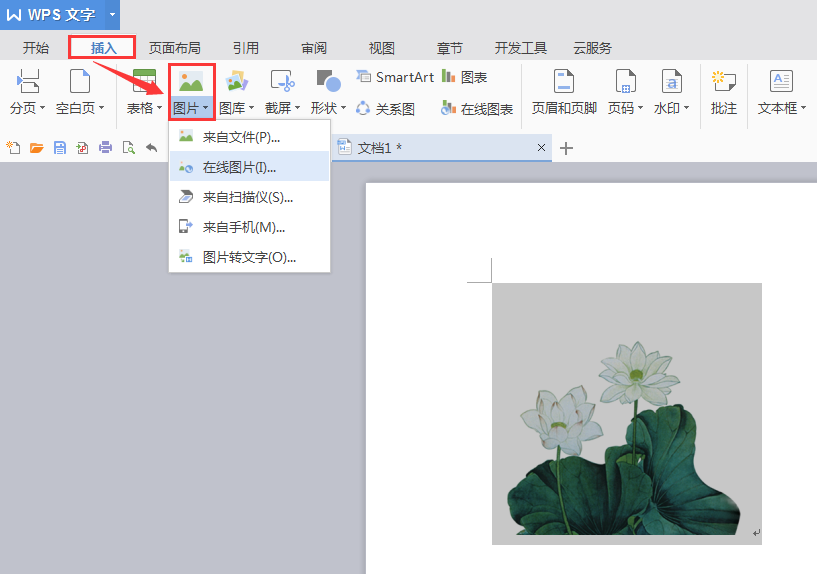Add a new document tab with plus
This screenshot has height=574, width=817.
point(566,148)
